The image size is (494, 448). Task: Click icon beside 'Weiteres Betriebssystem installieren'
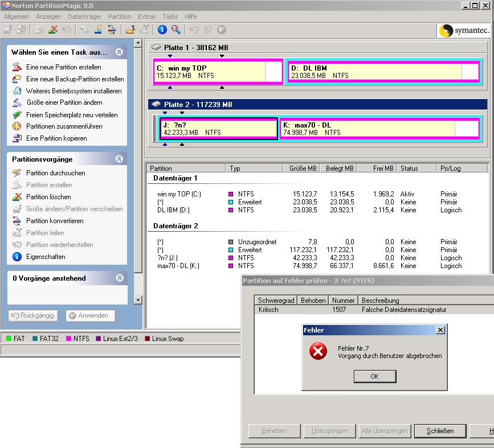(x=17, y=91)
